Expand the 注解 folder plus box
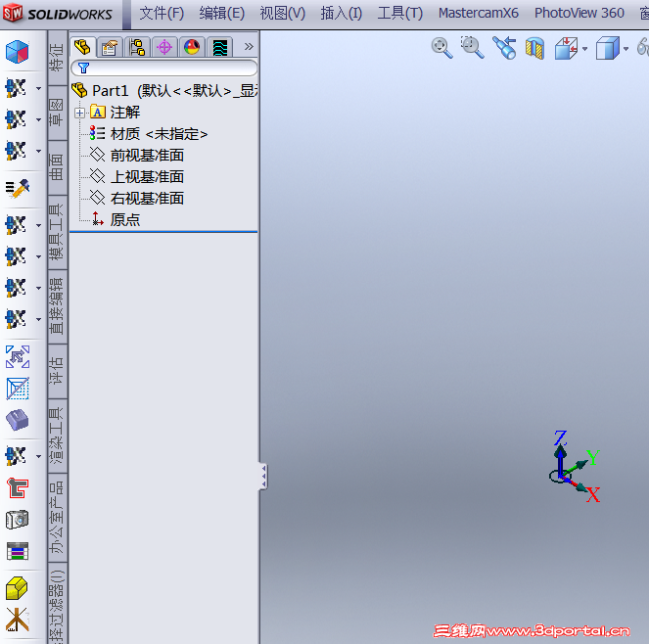The height and width of the screenshot is (644, 649). click(x=80, y=113)
